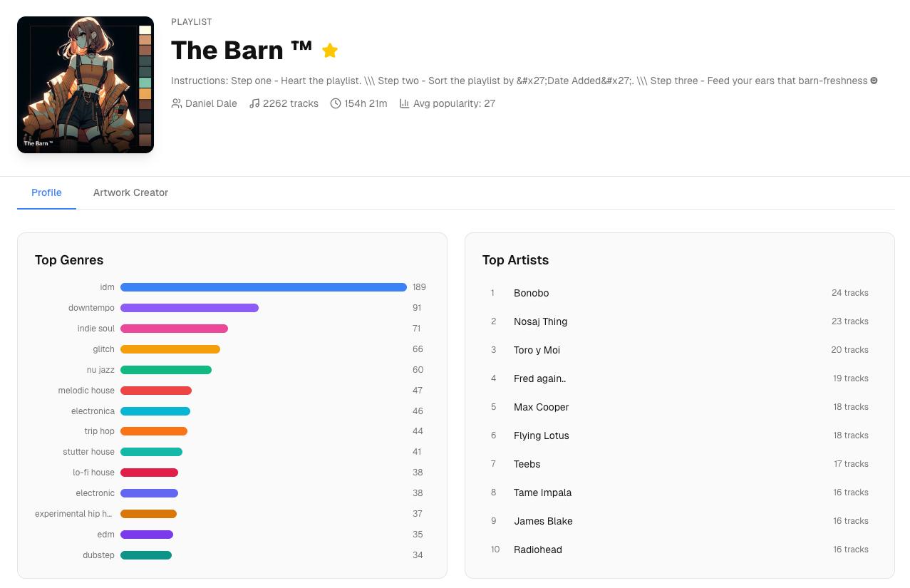Open the Profile tab
The width and height of the screenshot is (910, 588).
click(46, 192)
